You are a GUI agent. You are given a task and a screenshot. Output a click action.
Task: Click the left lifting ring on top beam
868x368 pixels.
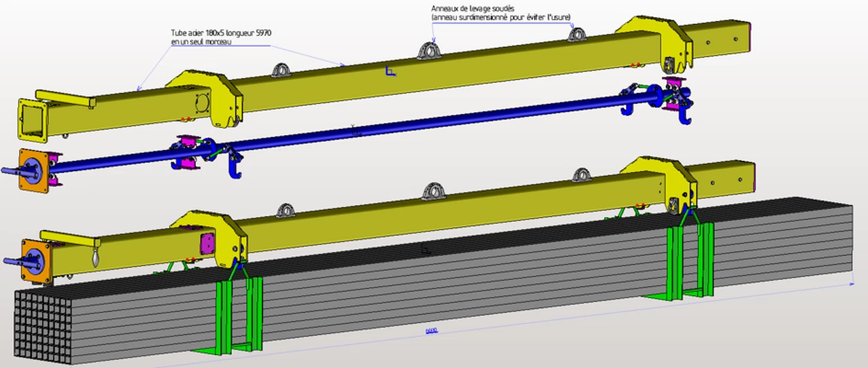click(x=281, y=70)
